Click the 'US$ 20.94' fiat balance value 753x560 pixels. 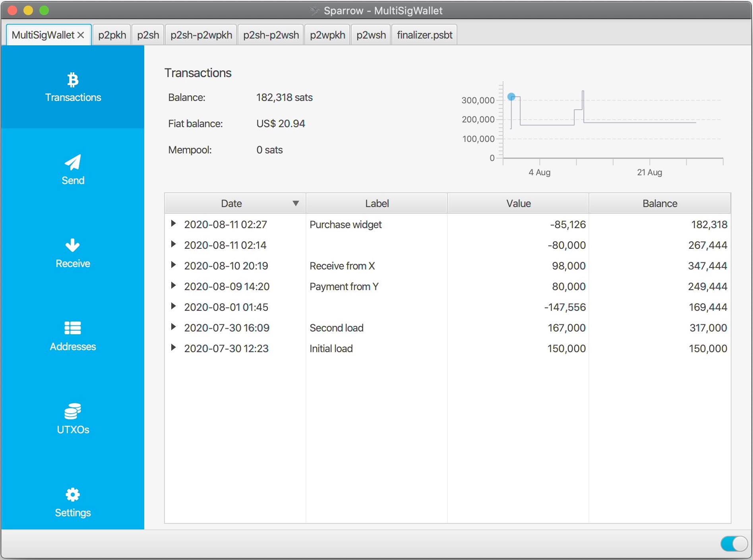click(x=281, y=124)
